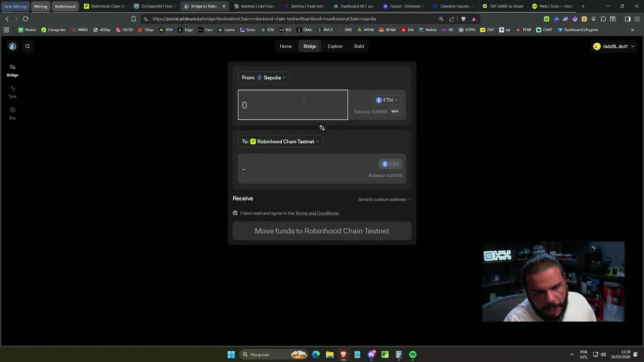Click the destination Balance: 0.22104 text
This screenshot has width=644, height=362.
point(385,175)
